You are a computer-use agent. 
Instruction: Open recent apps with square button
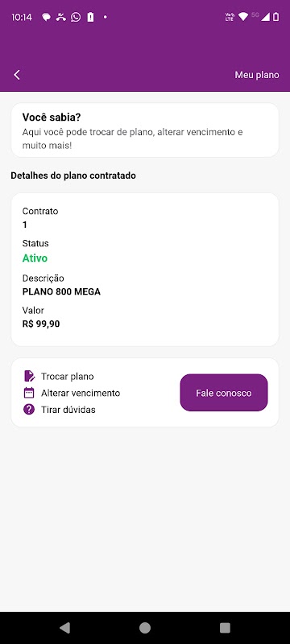point(225,628)
